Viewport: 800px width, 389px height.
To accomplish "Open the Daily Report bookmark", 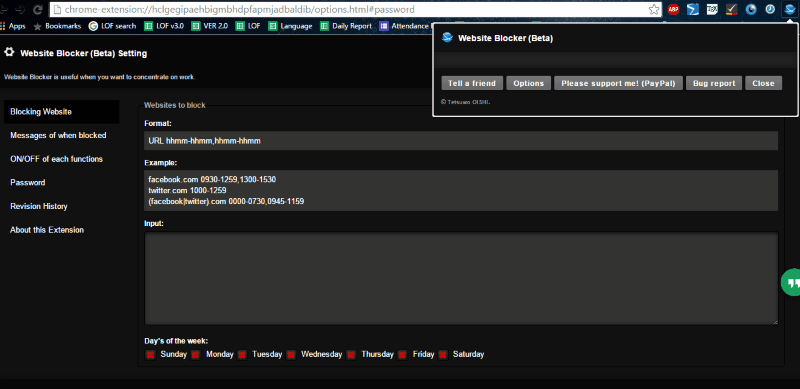I will tap(346, 26).
